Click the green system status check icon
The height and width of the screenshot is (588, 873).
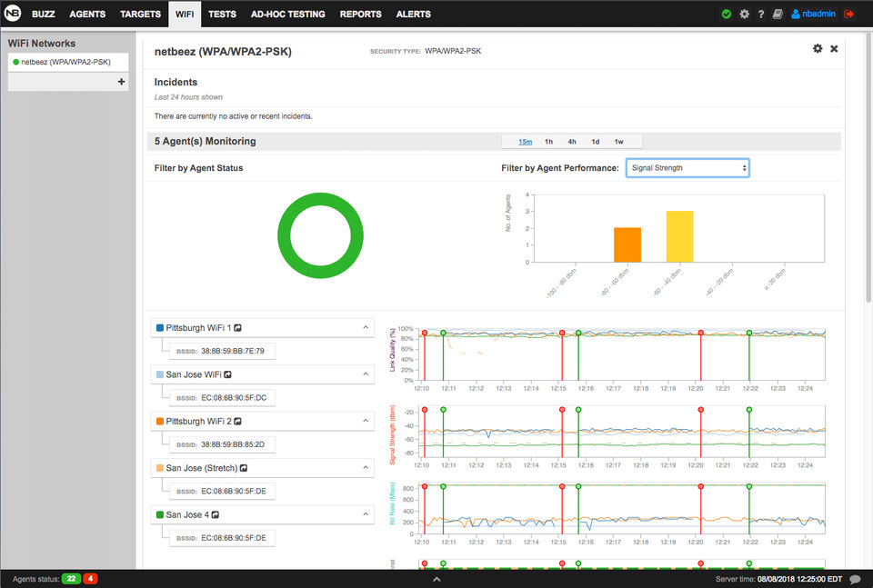tap(727, 14)
